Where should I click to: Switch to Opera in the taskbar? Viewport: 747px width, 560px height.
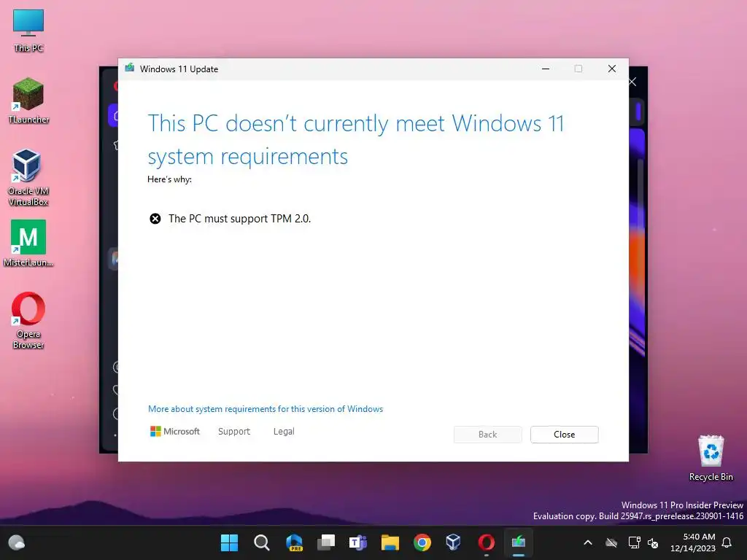tap(486, 542)
